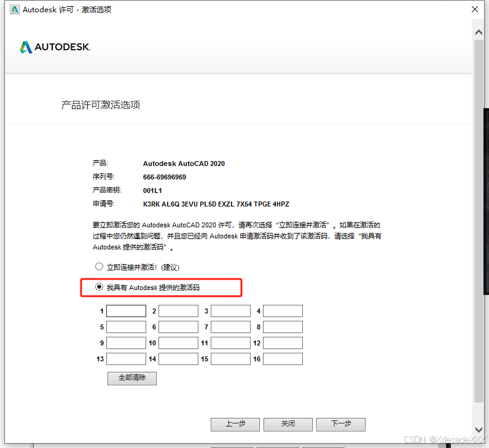Screen dimensions: 489x448
Task: Close the Autodesk license dialog window
Action: coord(475,9)
